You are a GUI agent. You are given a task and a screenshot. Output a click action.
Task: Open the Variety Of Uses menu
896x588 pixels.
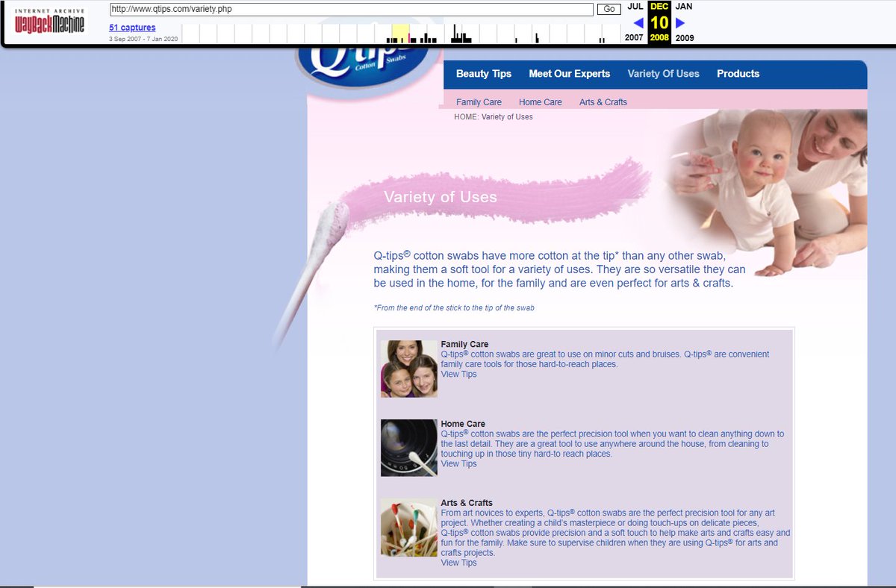pyautogui.click(x=664, y=74)
